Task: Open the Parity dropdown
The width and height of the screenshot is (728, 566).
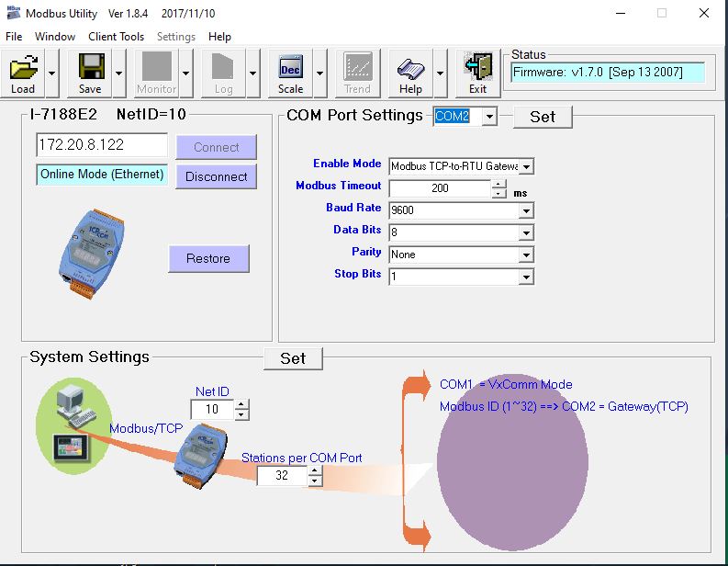Action: (526, 255)
